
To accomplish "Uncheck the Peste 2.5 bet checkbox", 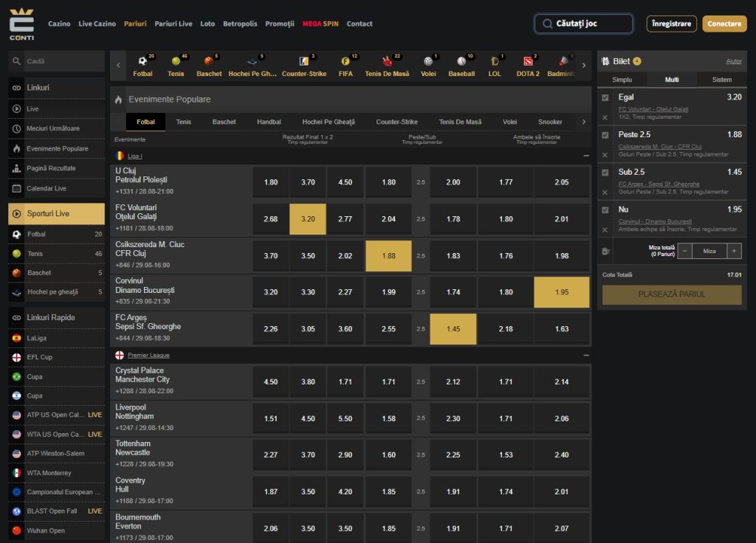I will tap(605, 136).
